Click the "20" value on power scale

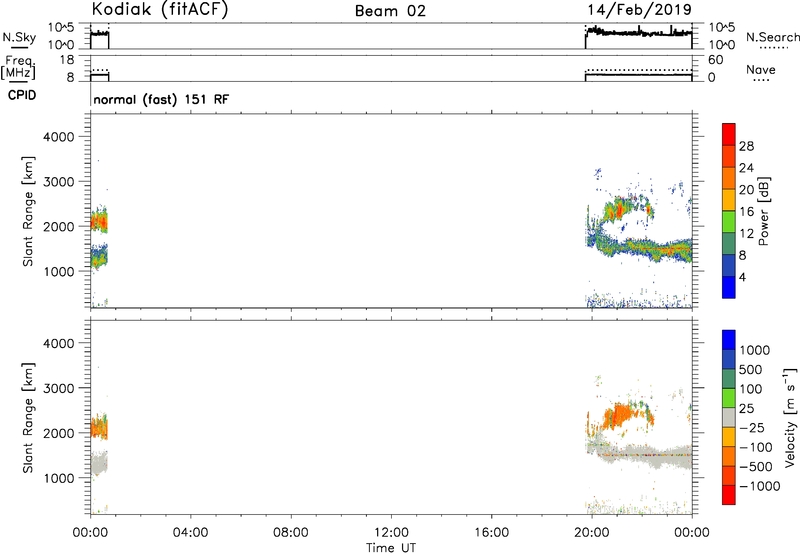coord(746,190)
